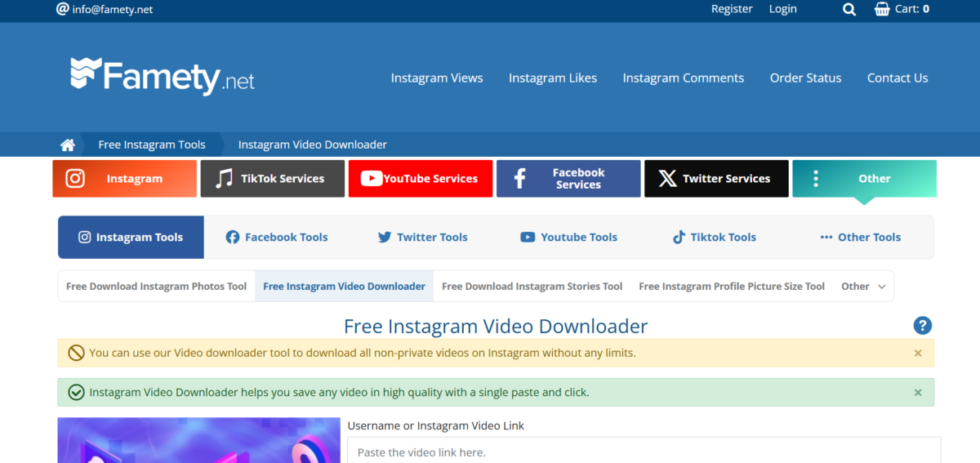The width and height of the screenshot is (980, 463).
Task: Open TikTok Services button
Action: [x=273, y=179]
